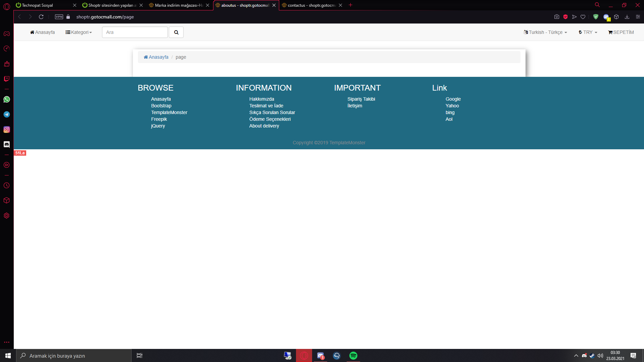Viewport: 644px width, 362px height.
Task: Open Hakkımızda footer link
Action: (262, 99)
